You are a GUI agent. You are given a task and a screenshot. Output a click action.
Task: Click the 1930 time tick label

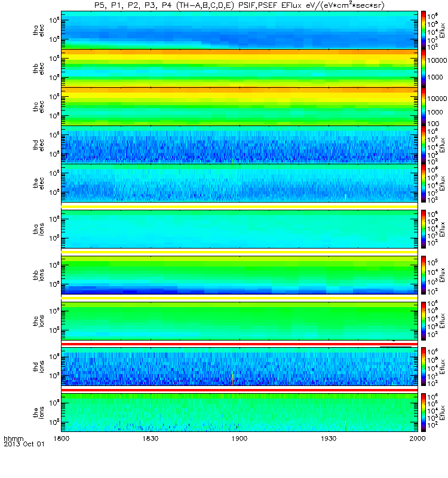pyautogui.click(x=329, y=439)
